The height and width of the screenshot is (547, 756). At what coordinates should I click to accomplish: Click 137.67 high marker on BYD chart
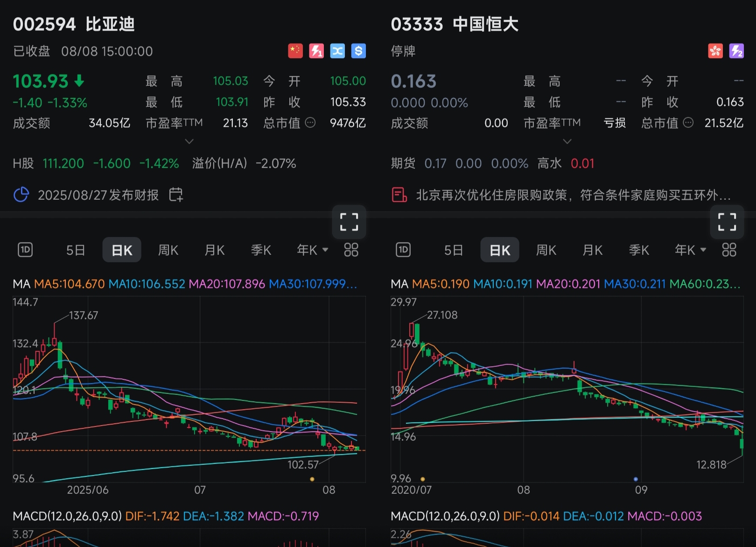[x=84, y=315]
